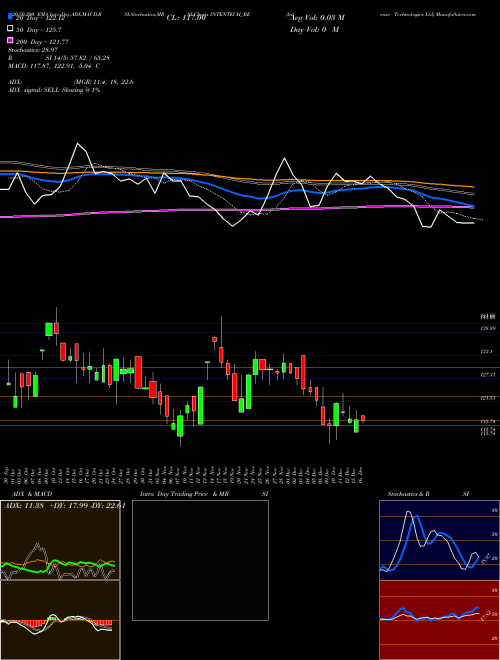This screenshot has width=500, height=660.
Task: Click the 'Avg Vol: 0.03 M' label
Action: point(317,18)
